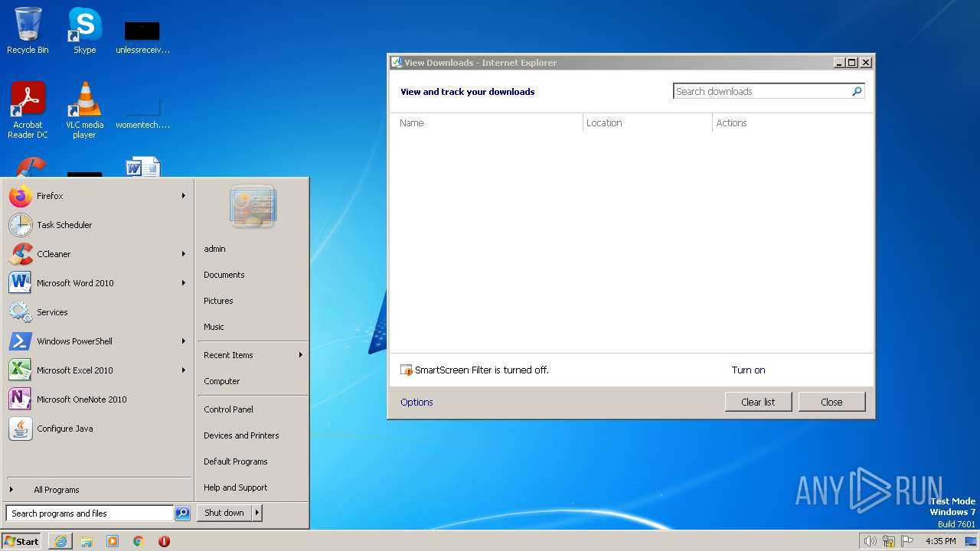This screenshot has height=551, width=980.
Task: Turn on SmartScreen Filter
Action: (748, 370)
